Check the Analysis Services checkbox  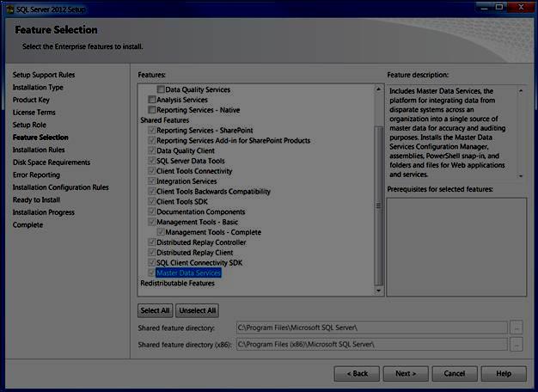click(151, 100)
